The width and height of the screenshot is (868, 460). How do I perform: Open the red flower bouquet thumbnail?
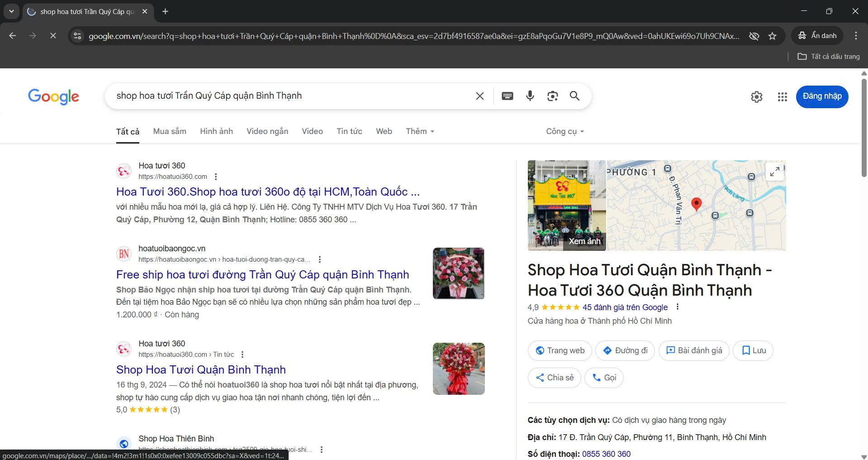459,369
